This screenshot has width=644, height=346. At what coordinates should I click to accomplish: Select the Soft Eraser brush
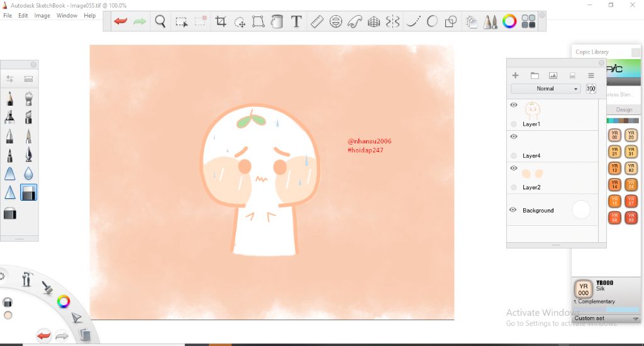tap(10, 213)
